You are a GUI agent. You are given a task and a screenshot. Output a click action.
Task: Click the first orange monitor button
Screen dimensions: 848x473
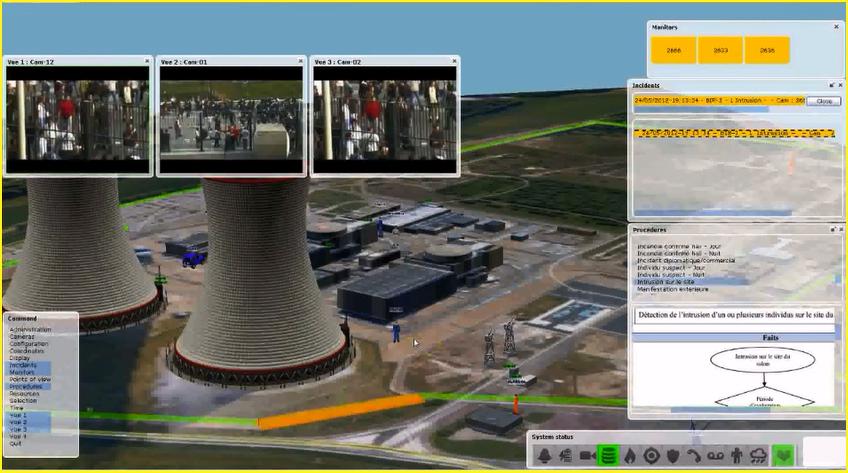[674, 50]
